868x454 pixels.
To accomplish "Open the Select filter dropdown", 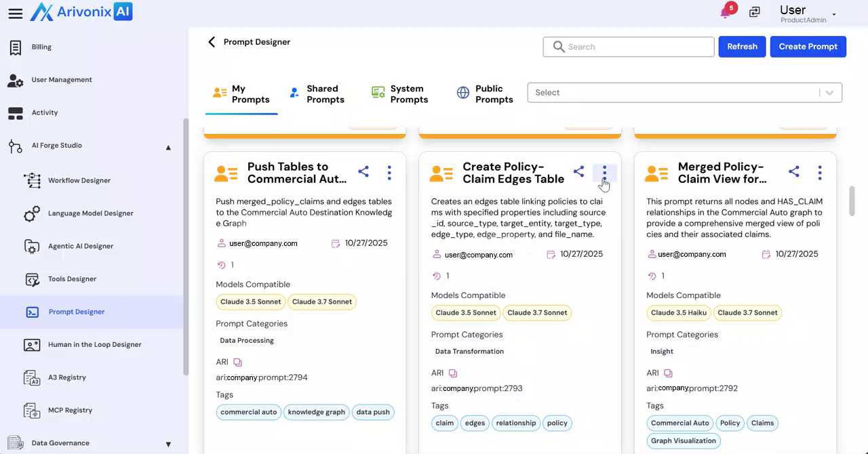I will pos(684,93).
